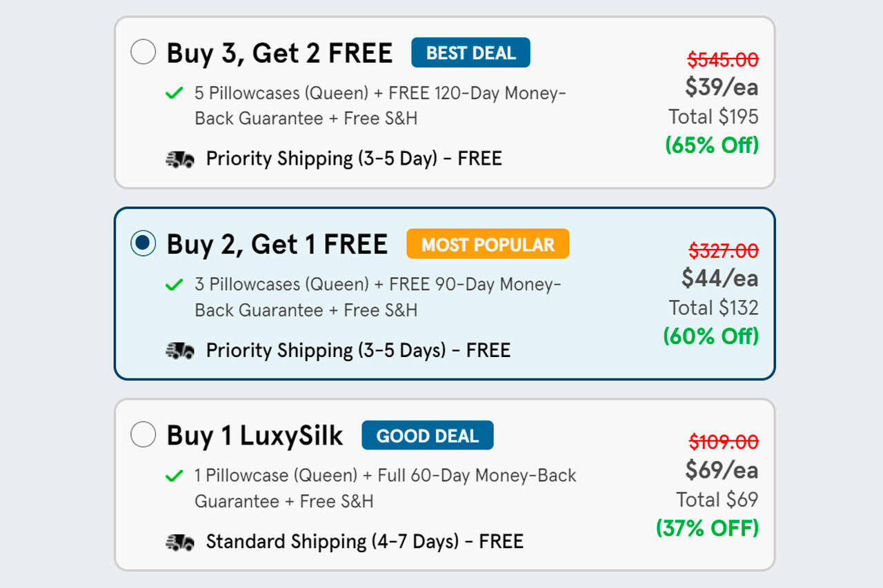The image size is (883, 588).
Task: Click the truck icon next to Standard Shipping
Action: [180, 542]
